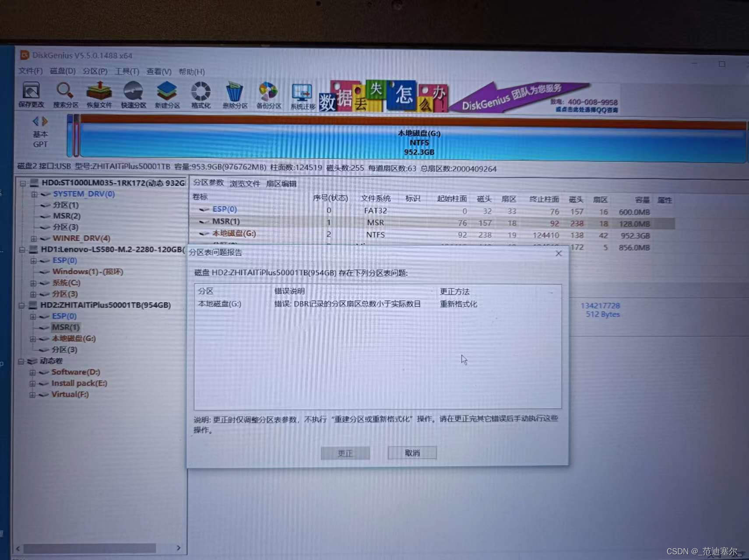Expand the Install pack(E:) tree node

coord(32,384)
